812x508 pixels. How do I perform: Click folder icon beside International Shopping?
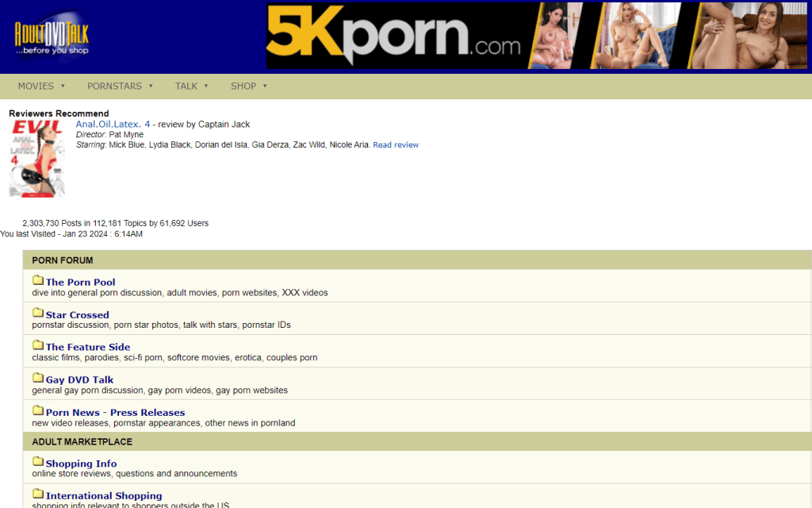[x=38, y=494]
